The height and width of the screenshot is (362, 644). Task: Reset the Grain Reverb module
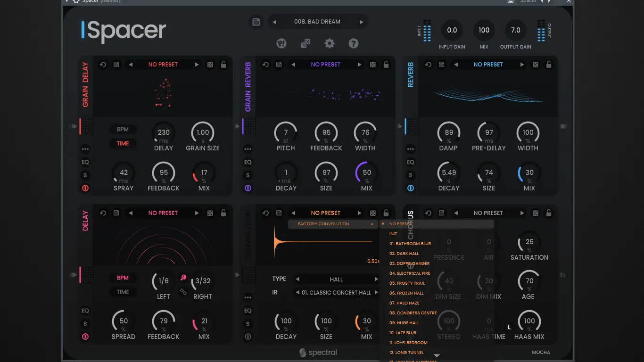(x=265, y=65)
